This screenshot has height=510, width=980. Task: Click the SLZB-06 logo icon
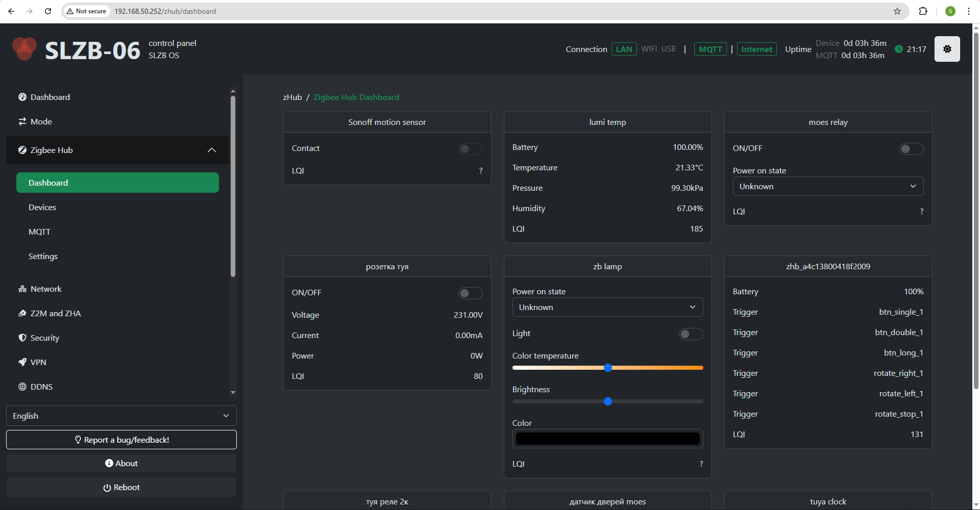24,49
